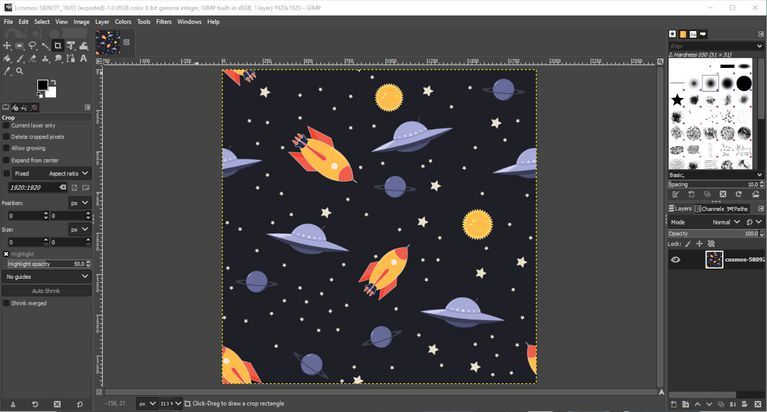The width and height of the screenshot is (767, 412).
Task: Click the Auto Shrink button
Action: pyautogui.click(x=45, y=290)
